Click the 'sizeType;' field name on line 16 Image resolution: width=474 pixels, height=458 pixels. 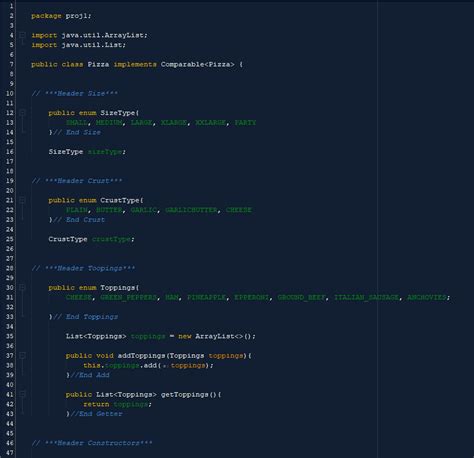[107, 152]
